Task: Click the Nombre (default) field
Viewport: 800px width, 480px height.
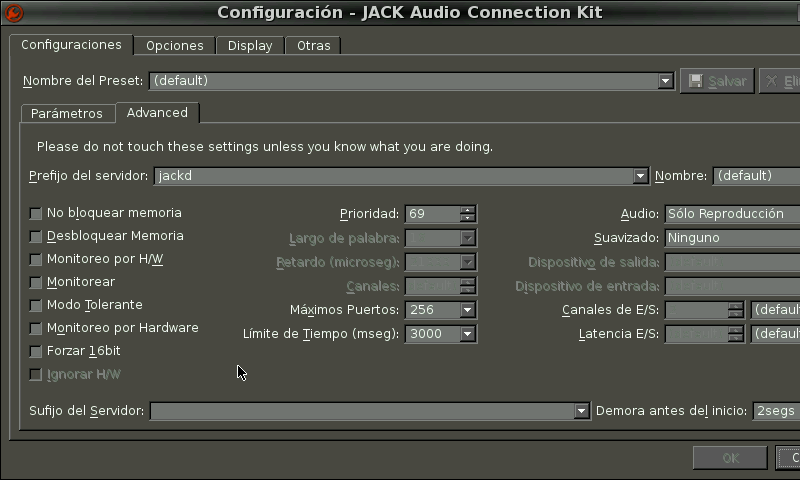Action: click(756, 176)
